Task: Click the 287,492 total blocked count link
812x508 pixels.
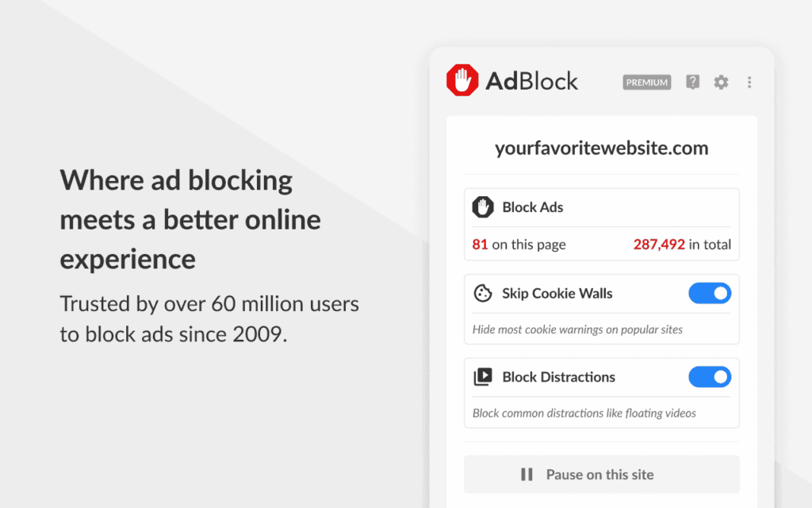Action: tap(659, 244)
